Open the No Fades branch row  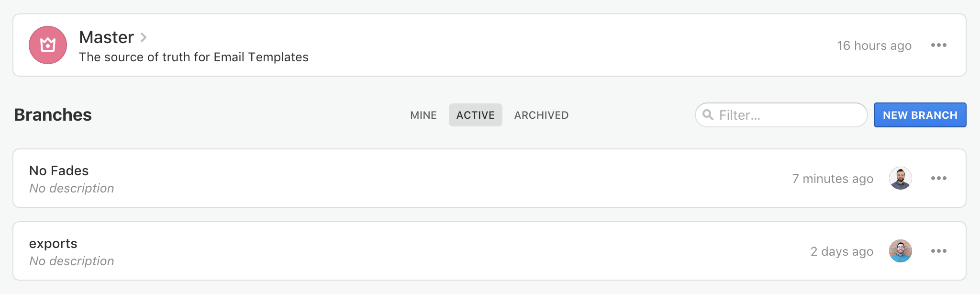pyautogui.click(x=335, y=178)
